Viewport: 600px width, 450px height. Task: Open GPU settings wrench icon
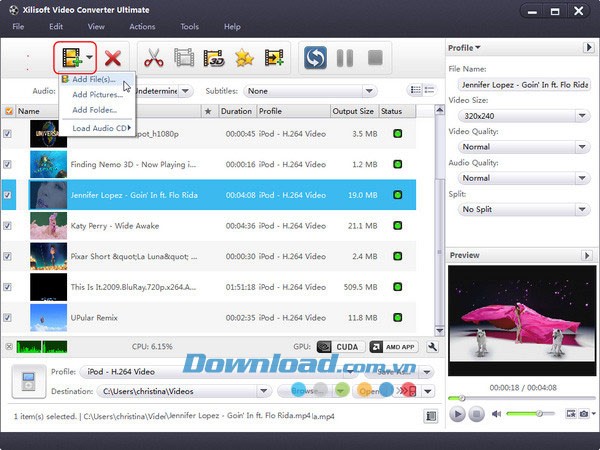coord(432,347)
